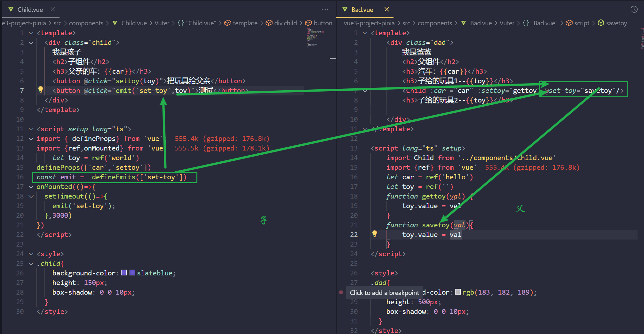The height and width of the screenshot is (334, 644).
Task: Fold import at line 12 in Child.vue
Action: [x=31, y=139]
